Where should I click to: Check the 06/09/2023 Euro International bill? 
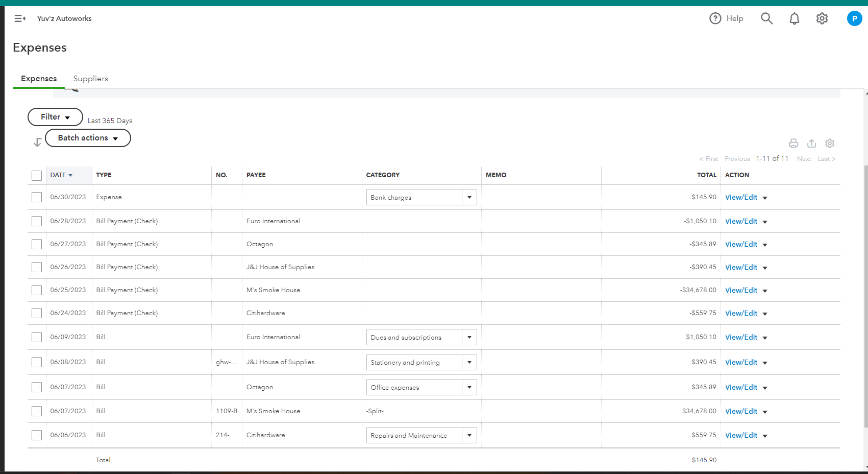(x=37, y=337)
